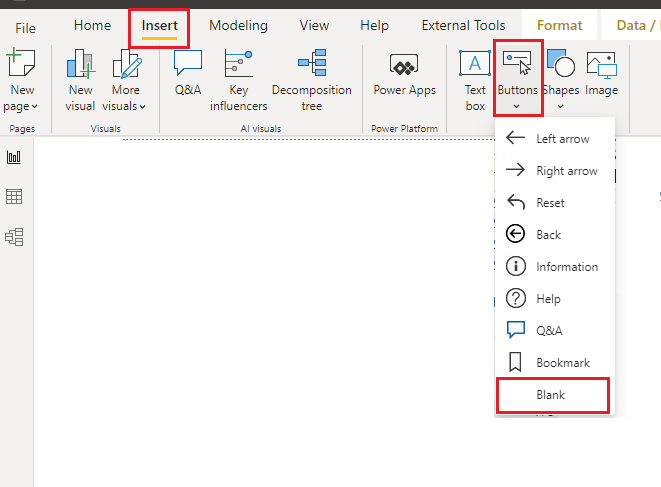
Task: Select the Insert ribbon tab
Action: click(159, 26)
